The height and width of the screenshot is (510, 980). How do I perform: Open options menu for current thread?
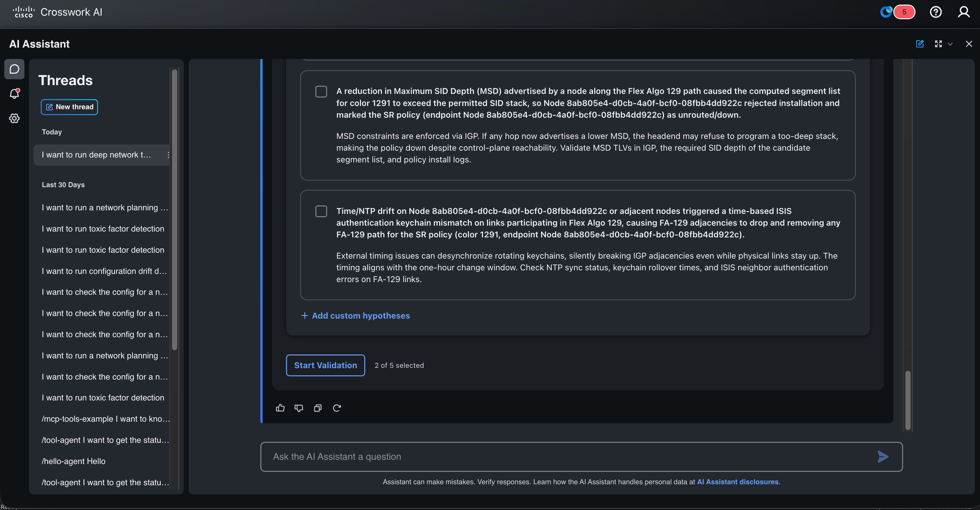[168, 155]
